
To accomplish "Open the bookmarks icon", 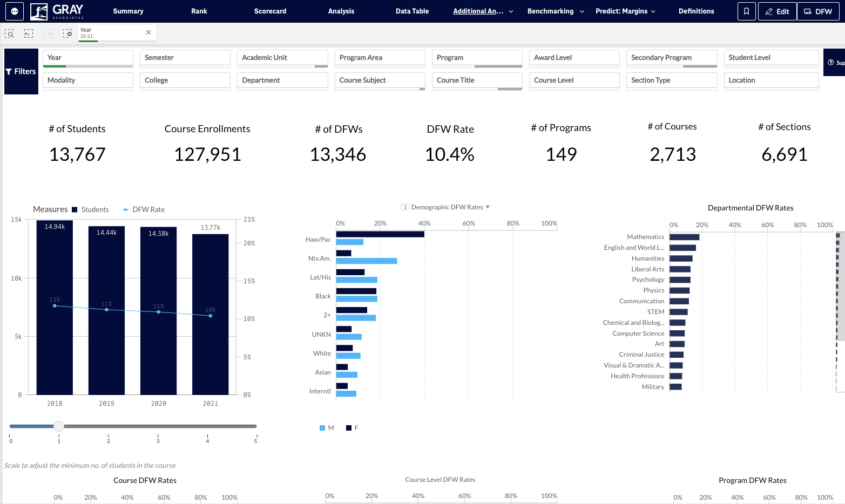I will tap(746, 11).
